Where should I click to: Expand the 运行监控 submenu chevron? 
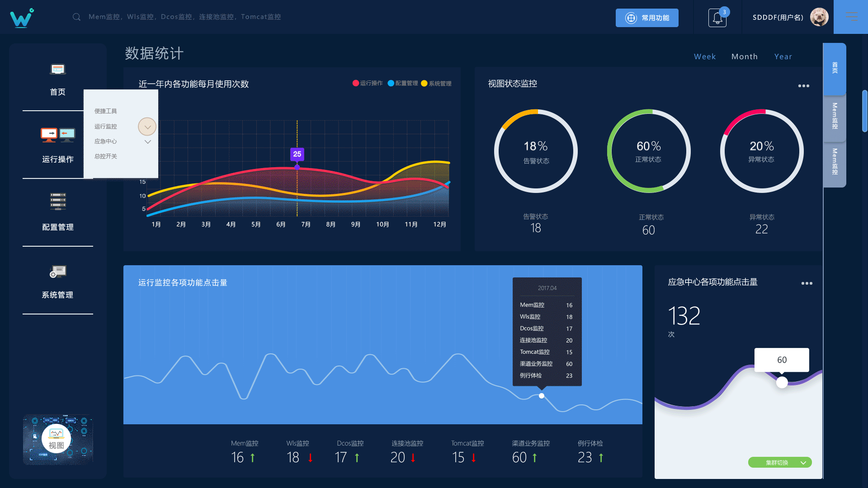146,127
